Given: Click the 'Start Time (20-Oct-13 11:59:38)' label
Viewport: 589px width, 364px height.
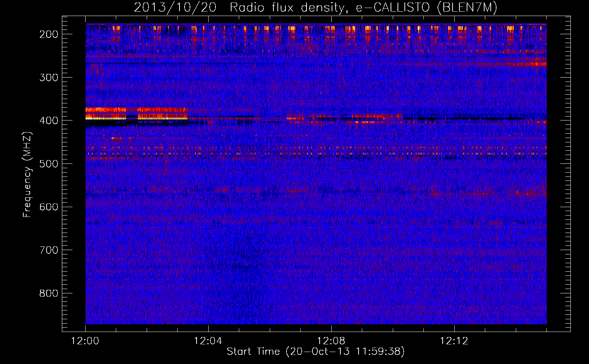Looking at the screenshot, I should (x=316, y=352).
